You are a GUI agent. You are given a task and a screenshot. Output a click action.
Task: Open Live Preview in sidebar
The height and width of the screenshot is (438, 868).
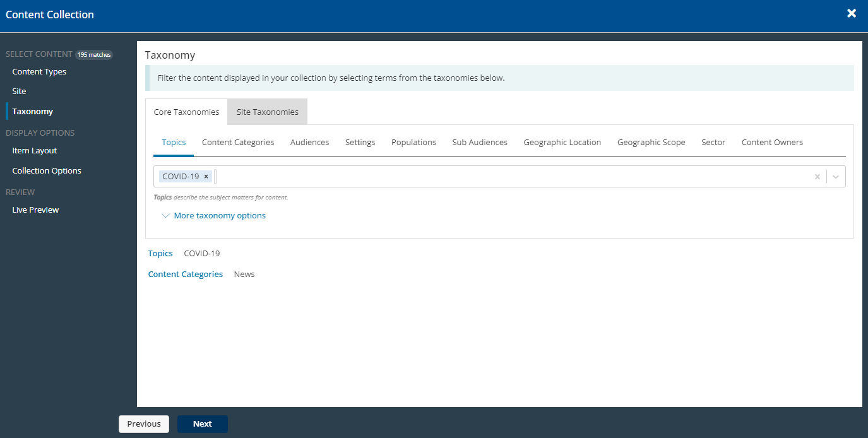coord(35,210)
